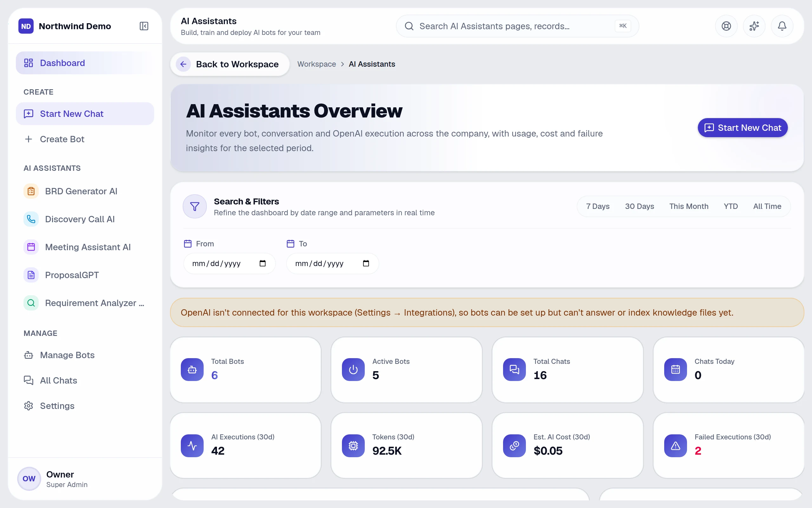Click the Tokens chip icon
812x508 pixels.
pyautogui.click(x=353, y=445)
